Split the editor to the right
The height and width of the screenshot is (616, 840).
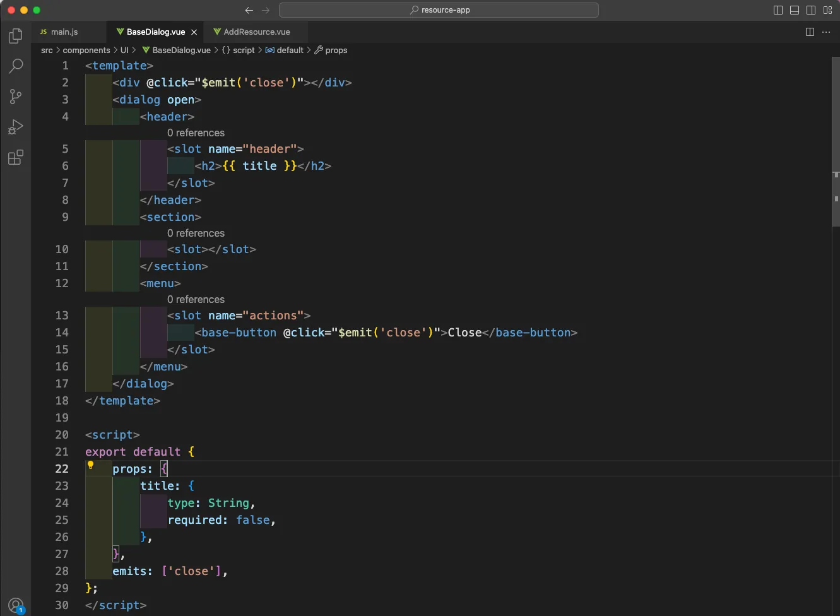[x=810, y=32]
